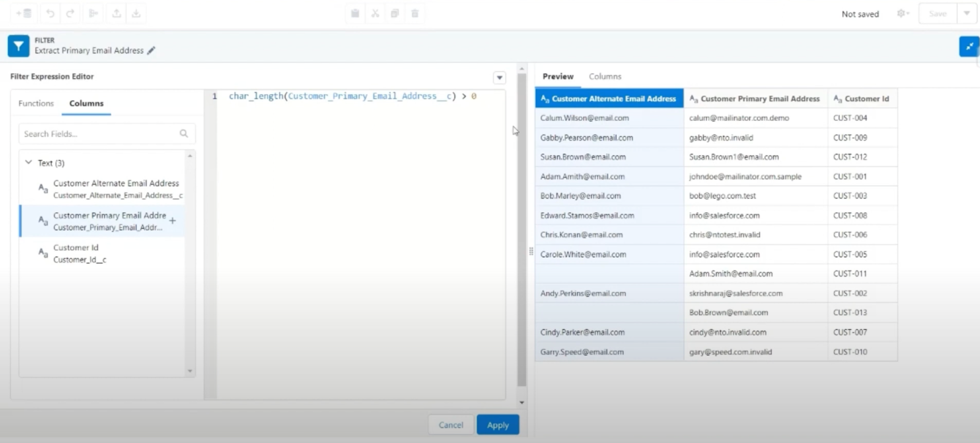
Task: Open the Columns tab beside Preview
Action: click(605, 77)
